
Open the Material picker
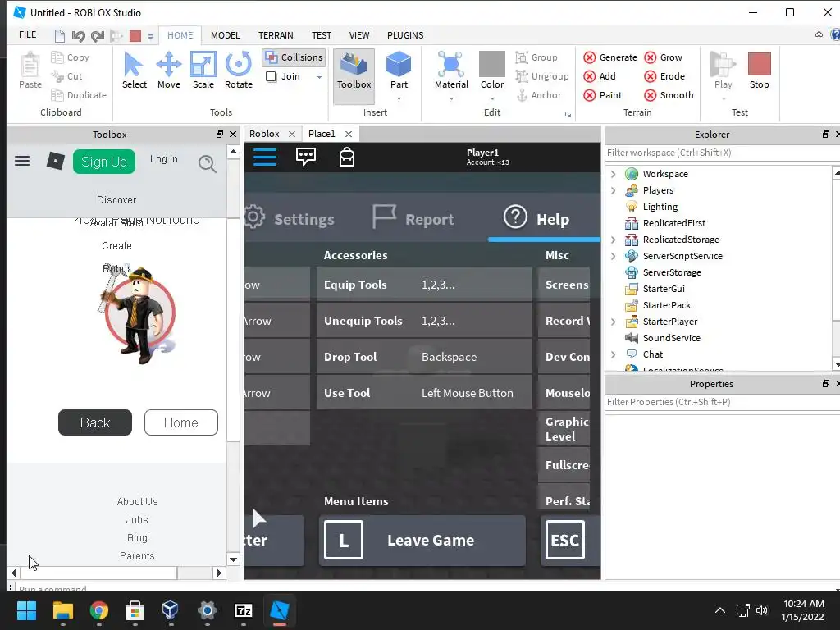click(451, 71)
